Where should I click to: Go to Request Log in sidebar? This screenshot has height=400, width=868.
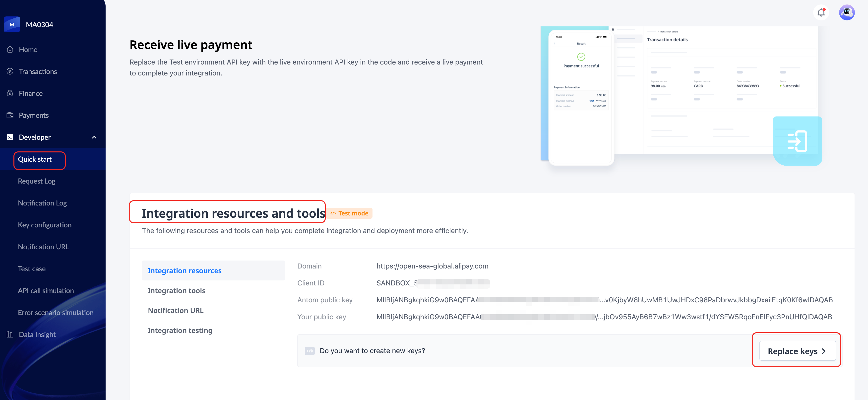(x=36, y=181)
